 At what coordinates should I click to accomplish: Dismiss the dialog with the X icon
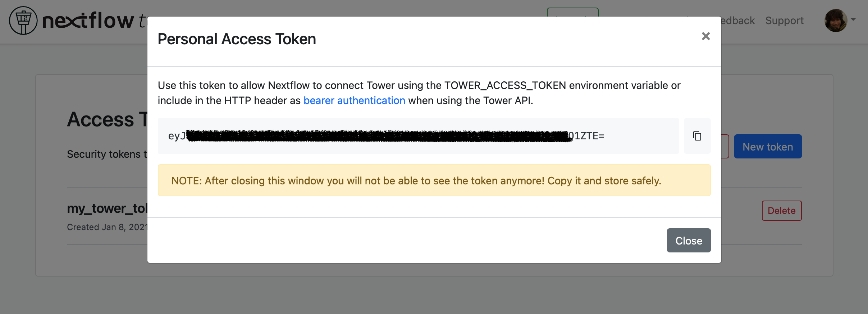pyautogui.click(x=706, y=36)
